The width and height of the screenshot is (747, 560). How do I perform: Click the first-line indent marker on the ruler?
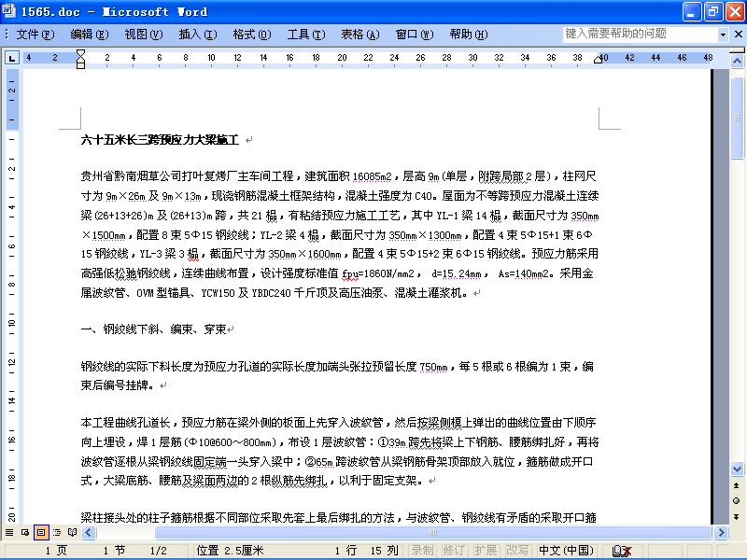80,53
